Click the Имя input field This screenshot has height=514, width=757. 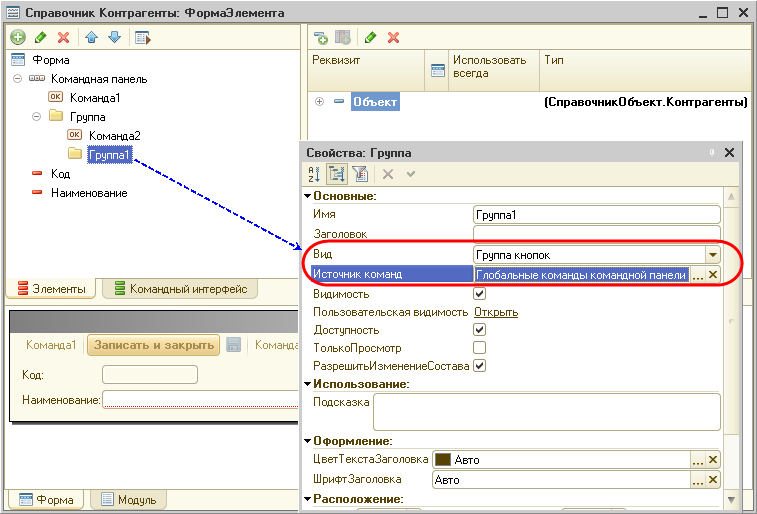[x=596, y=215]
